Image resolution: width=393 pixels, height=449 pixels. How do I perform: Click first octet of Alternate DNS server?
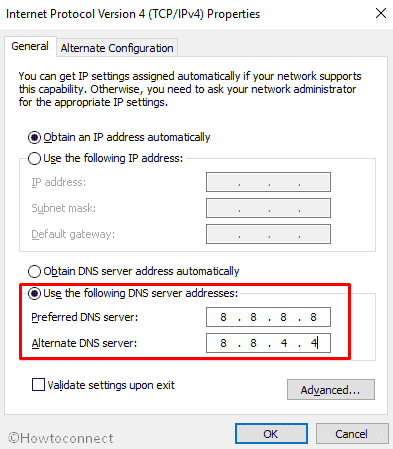223,343
